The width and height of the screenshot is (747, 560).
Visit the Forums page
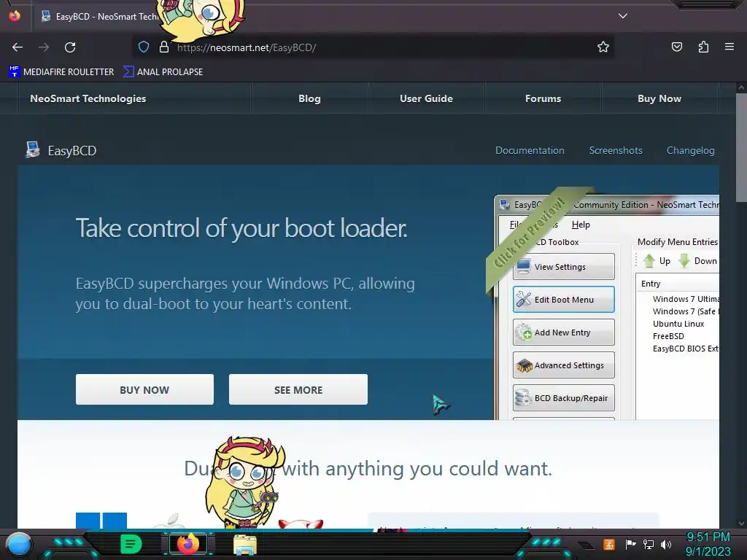pyautogui.click(x=543, y=98)
